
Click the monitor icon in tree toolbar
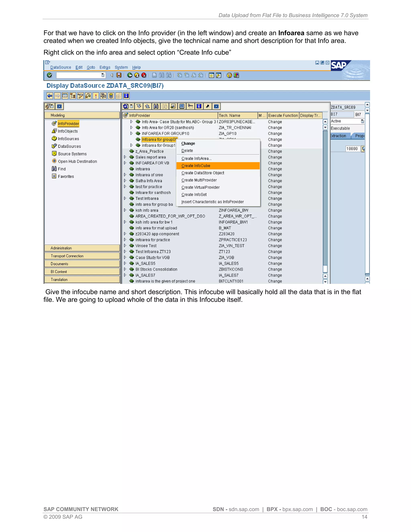(182, 106)
